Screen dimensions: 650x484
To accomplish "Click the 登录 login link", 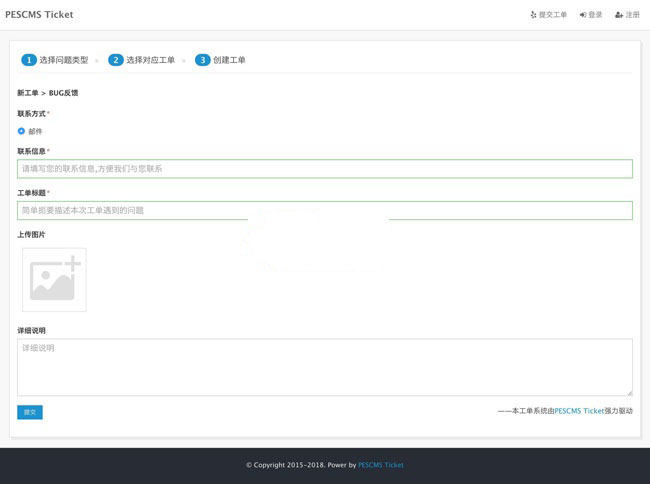I will 591,15.
